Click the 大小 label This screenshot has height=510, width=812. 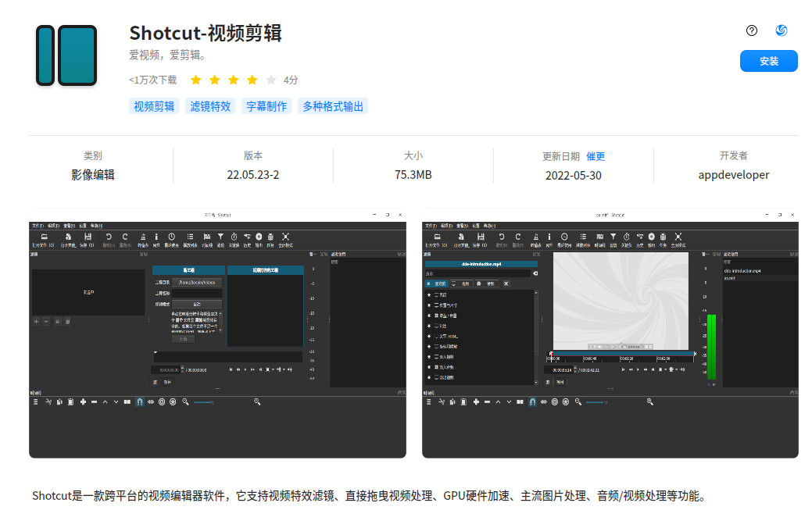413,156
